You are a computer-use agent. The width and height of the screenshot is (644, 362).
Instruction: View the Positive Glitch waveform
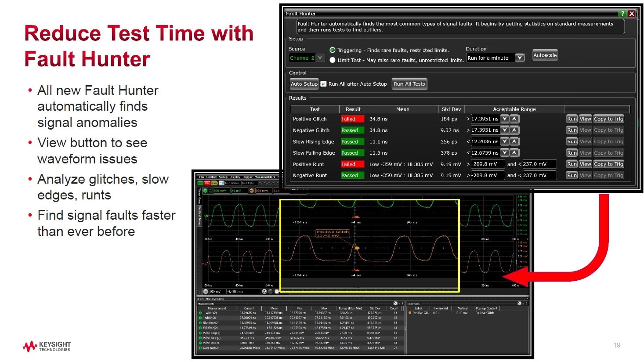point(586,119)
